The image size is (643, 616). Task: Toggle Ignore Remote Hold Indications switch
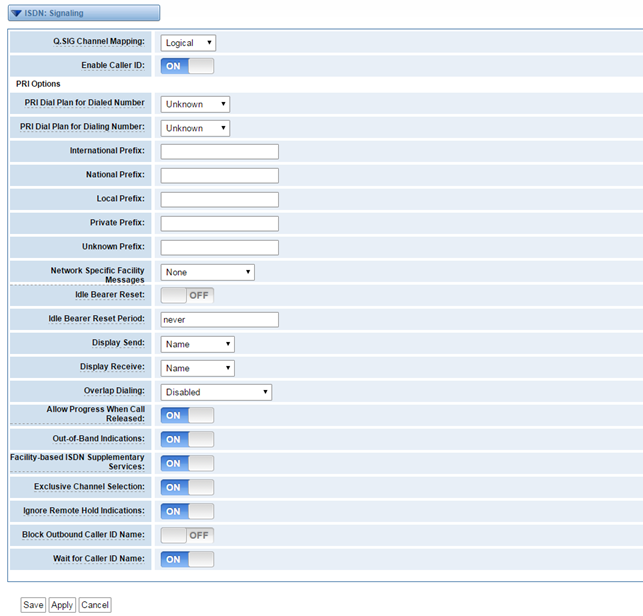coord(187,511)
